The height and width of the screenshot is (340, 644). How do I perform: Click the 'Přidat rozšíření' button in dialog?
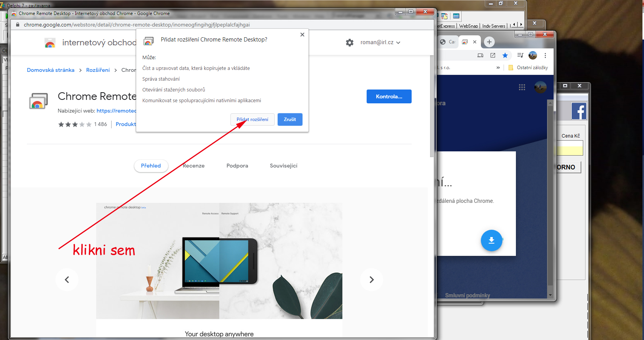(252, 119)
